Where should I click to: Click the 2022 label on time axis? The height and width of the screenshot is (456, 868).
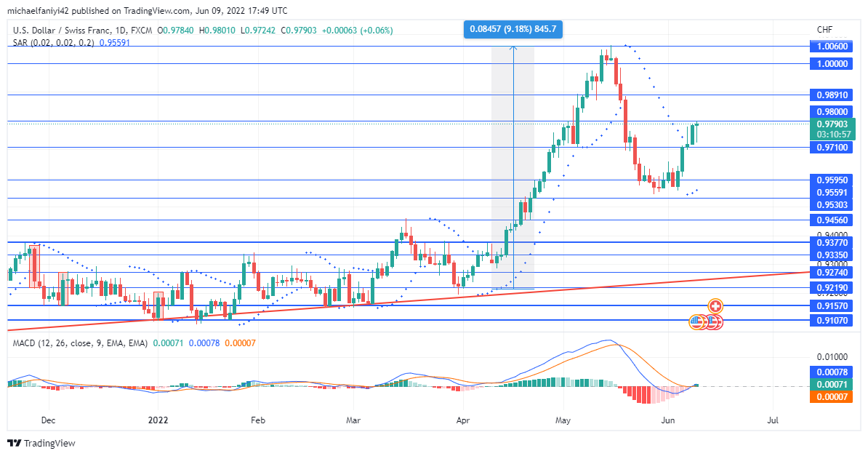[158, 420]
